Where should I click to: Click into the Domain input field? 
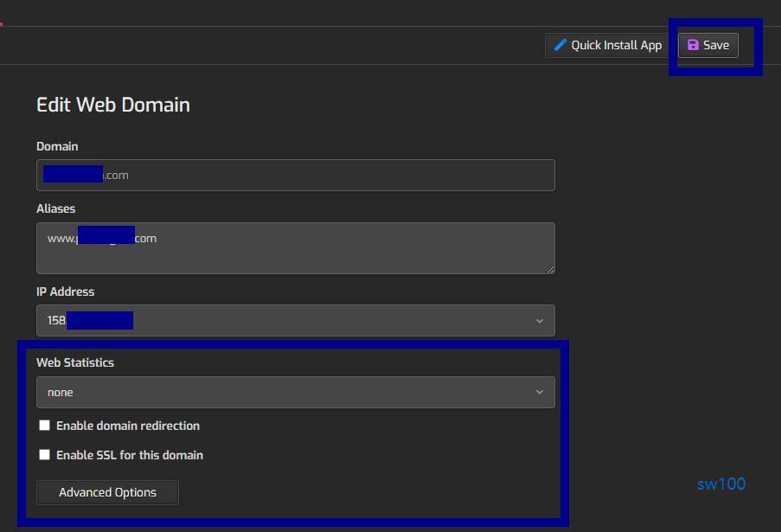[x=296, y=175]
